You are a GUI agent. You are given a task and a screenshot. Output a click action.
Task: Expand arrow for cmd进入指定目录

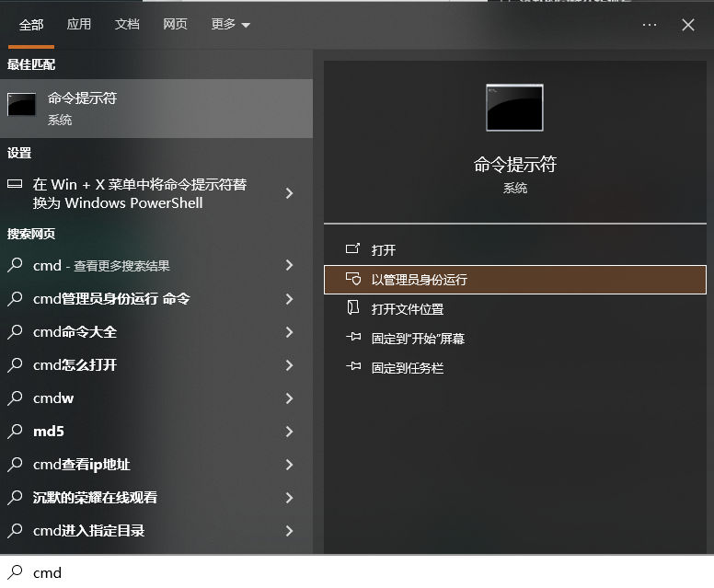click(x=289, y=531)
